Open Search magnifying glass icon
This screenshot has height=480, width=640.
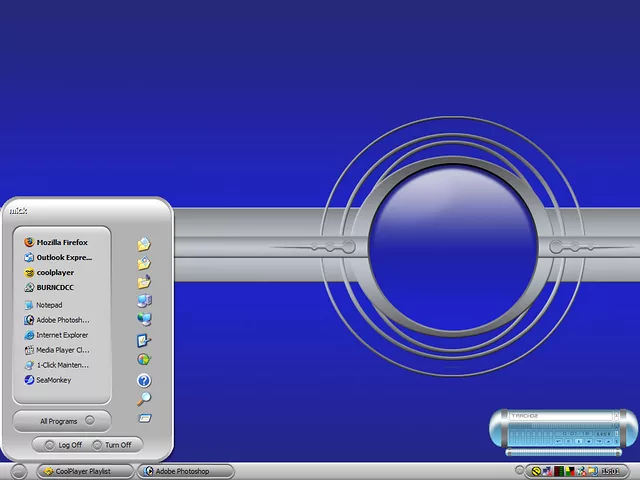(x=144, y=399)
